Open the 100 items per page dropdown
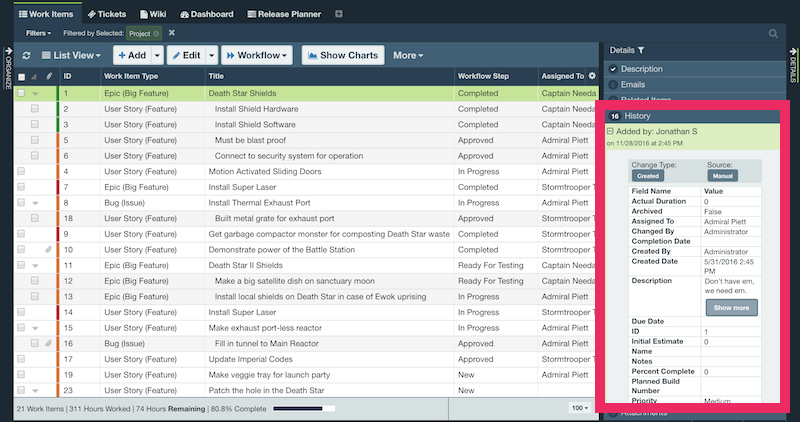 pos(580,408)
